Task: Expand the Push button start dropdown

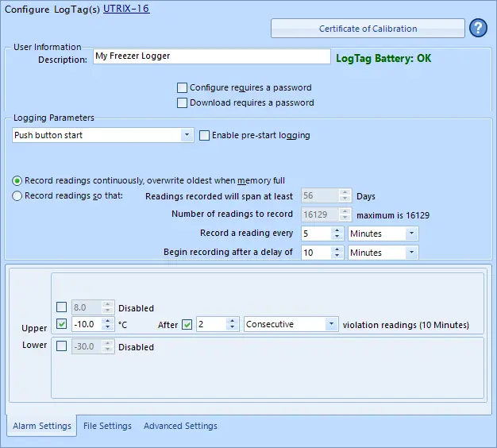Action: 187,135
